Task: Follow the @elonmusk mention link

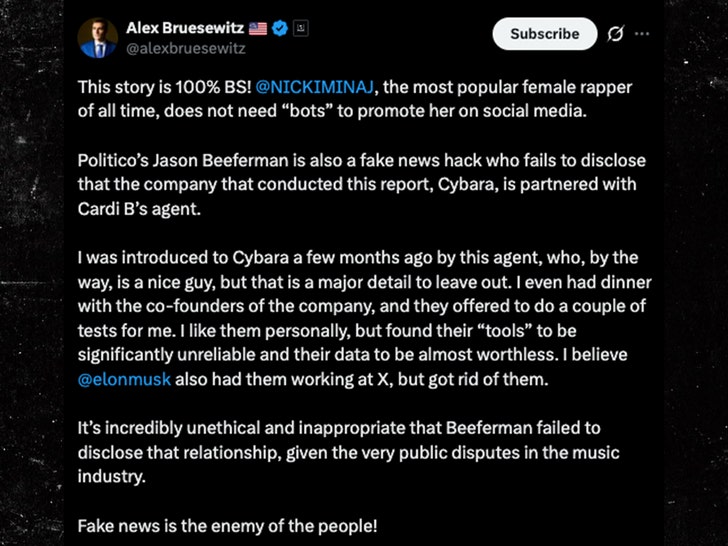Action: pyautogui.click(x=125, y=380)
